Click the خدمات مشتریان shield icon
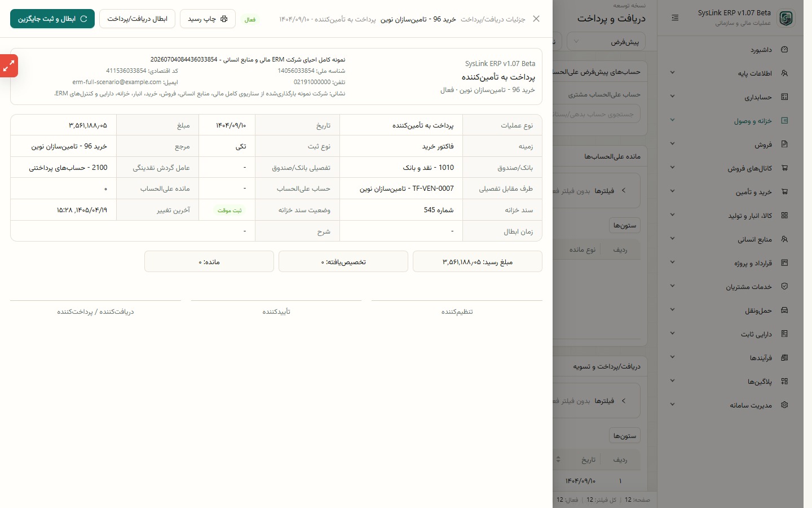 tap(784, 287)
